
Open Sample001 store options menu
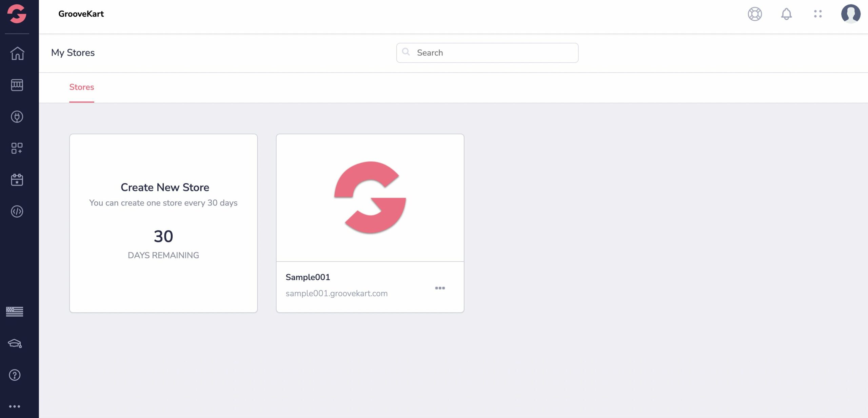coord(440,288)
